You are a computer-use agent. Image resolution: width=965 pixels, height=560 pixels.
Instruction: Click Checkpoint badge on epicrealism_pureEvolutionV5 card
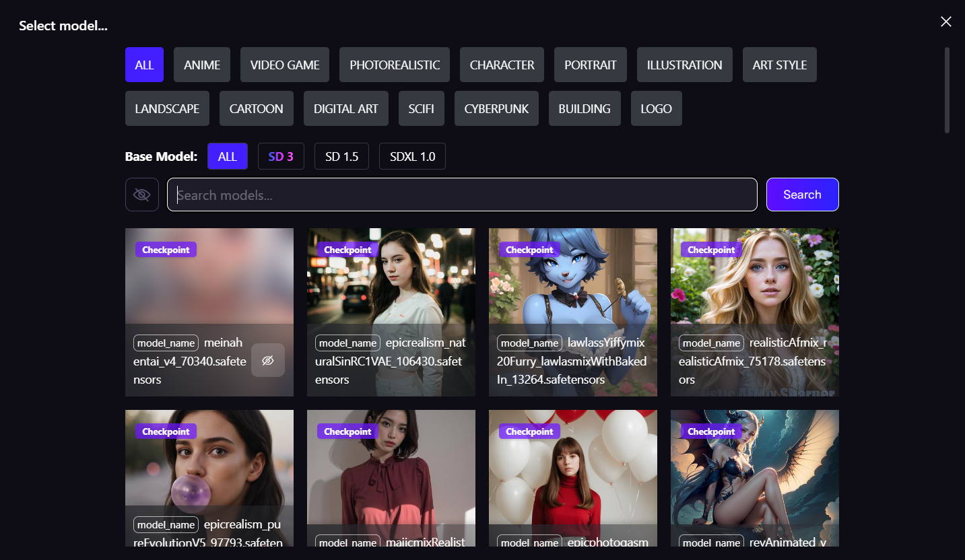[166, 431]
